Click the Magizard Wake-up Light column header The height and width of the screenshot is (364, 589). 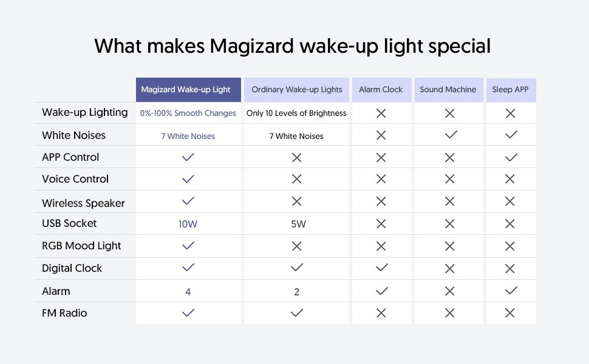pyautogui.click(x=188, y=90)
